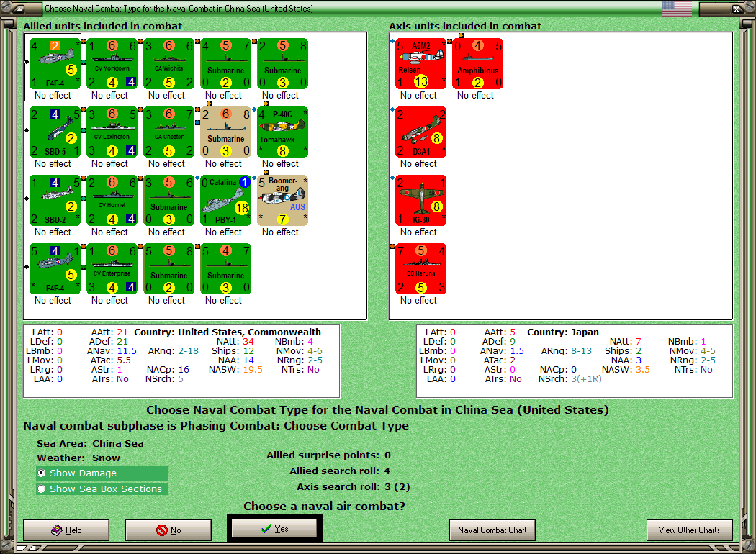This screenshot has width=756, height=554.
Task: Select the Catalina PBY-1 flying boat unit
Action: (x=225, y=201)
